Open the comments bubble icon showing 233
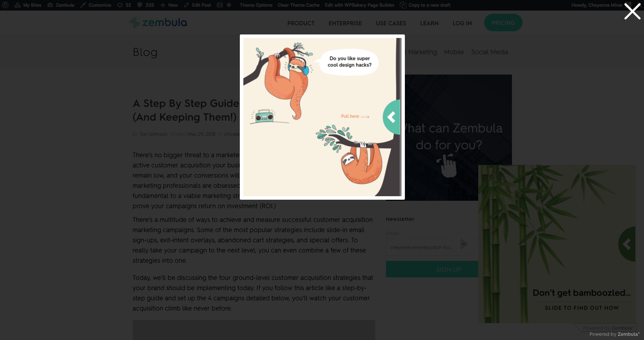Viewport: 644px width, 340px height. coord(146,5)
